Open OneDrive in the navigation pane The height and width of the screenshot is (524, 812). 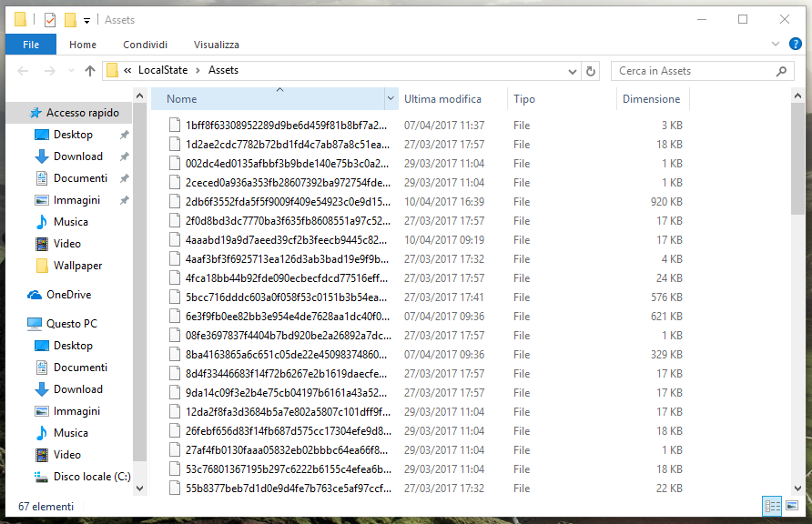coord(68,295)
